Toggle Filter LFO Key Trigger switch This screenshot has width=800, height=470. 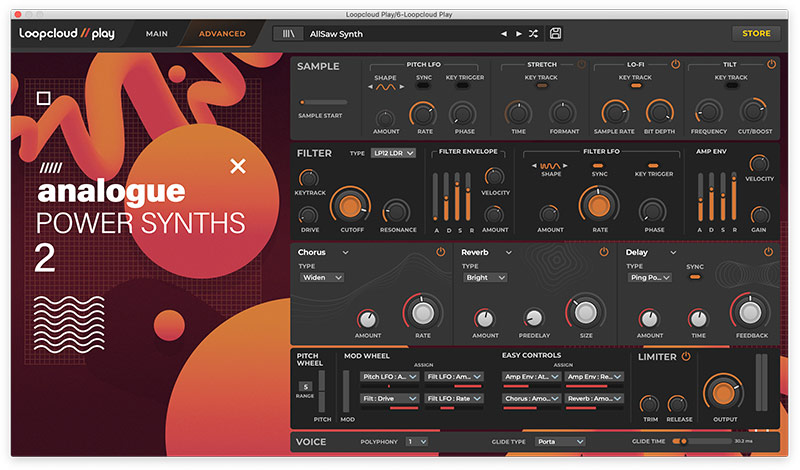pos(653,166)
